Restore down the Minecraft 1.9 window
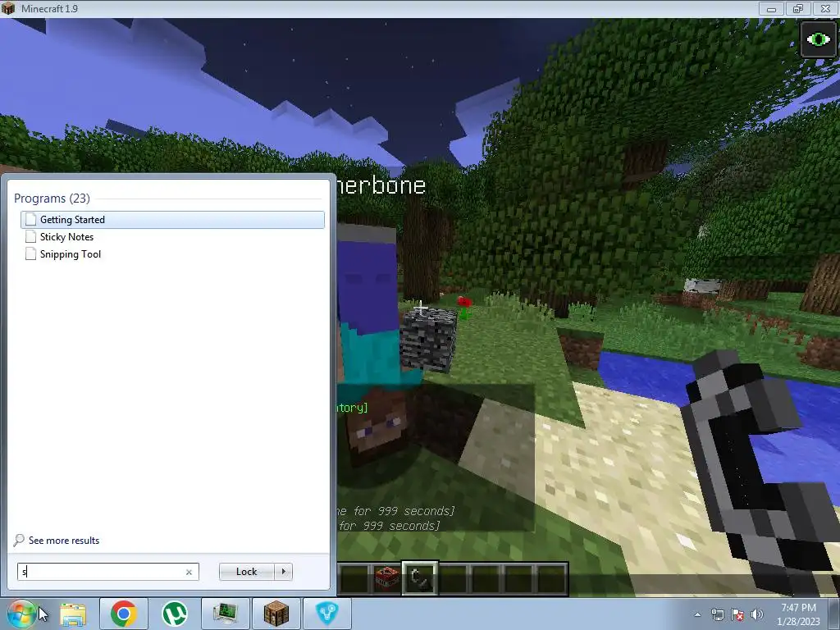 pyautogui.click(x=798, y=8)
